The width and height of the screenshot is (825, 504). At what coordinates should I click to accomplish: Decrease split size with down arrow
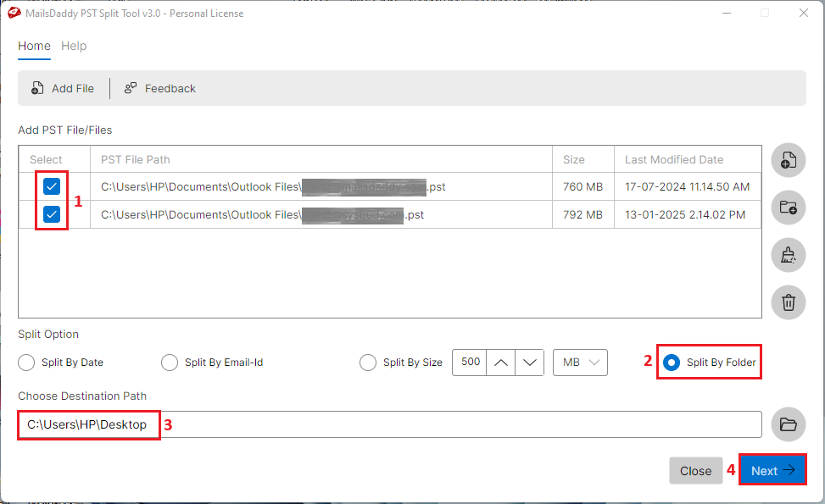point(530,363)
